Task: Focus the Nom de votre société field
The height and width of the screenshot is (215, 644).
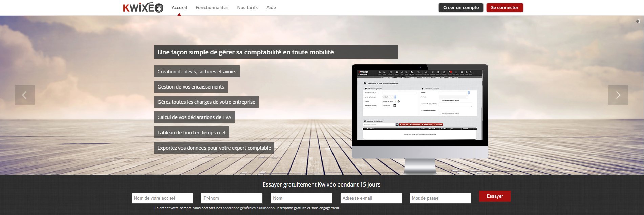Action: coord(163,198)
